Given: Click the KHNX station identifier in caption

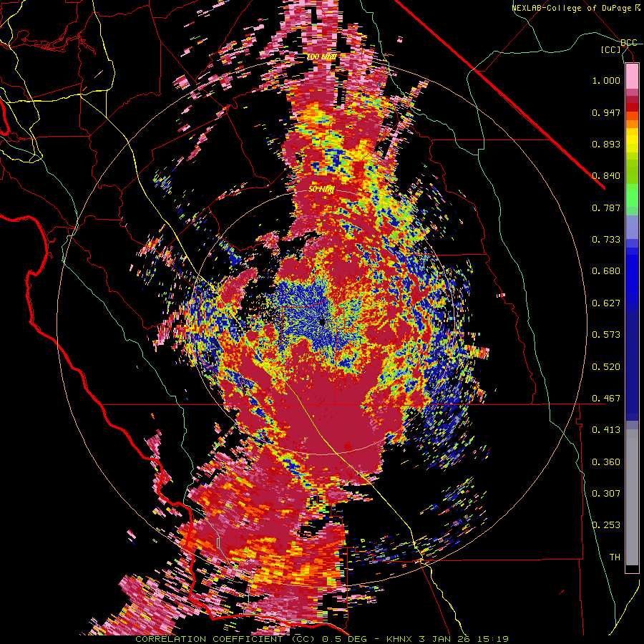Looking at the screenshot, I should click(399, 639).
